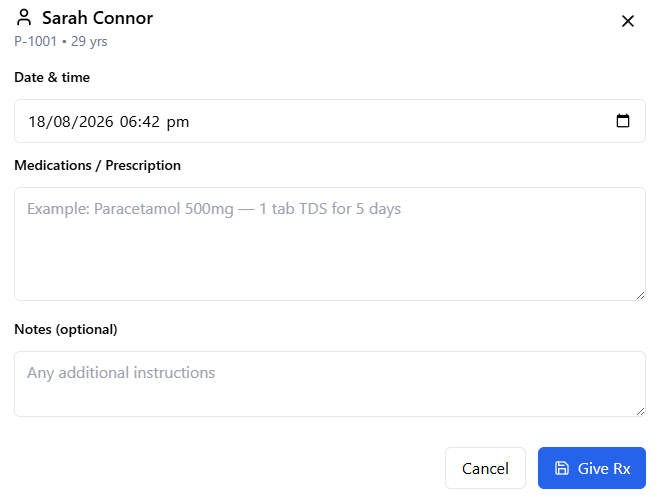
Task: Select the month segment 08 in the date
Action: (62, 122)
